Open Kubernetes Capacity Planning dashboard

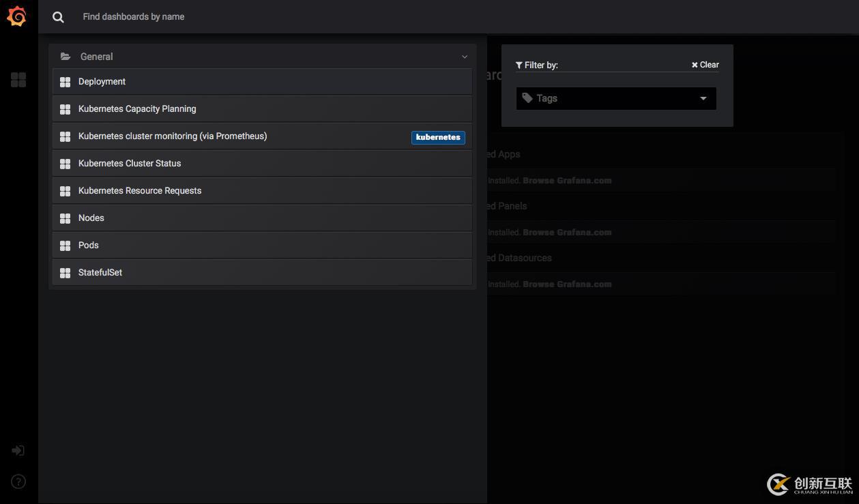pyautogui.click(x=137, y=109)
